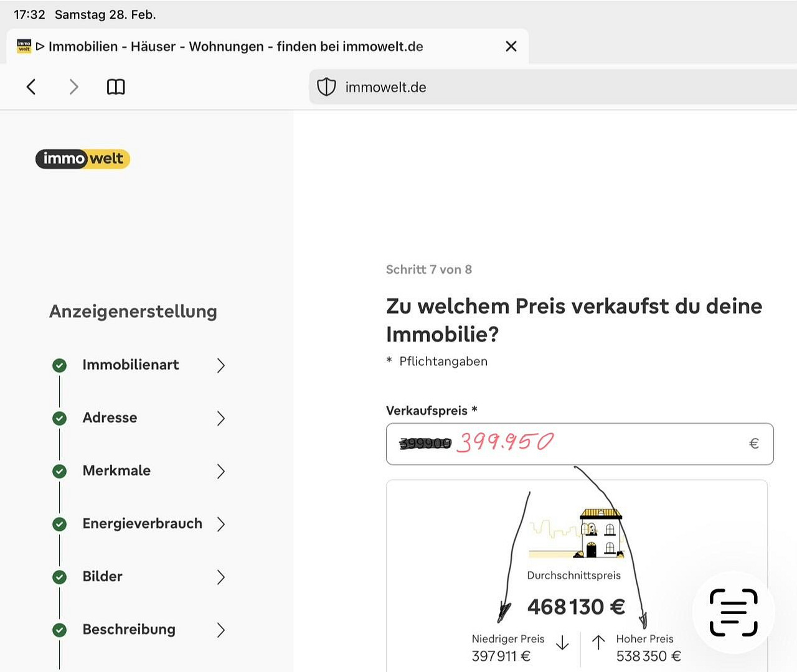The width and height of the screenshot is (797, 672).
Task: Expand the Energieverbrauch step chevron
Action: tap(220, 524)
